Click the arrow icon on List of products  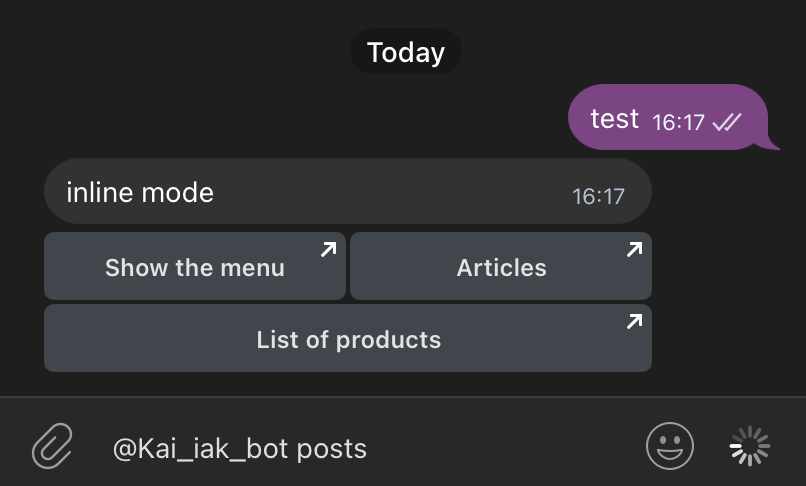pos(634,321)
